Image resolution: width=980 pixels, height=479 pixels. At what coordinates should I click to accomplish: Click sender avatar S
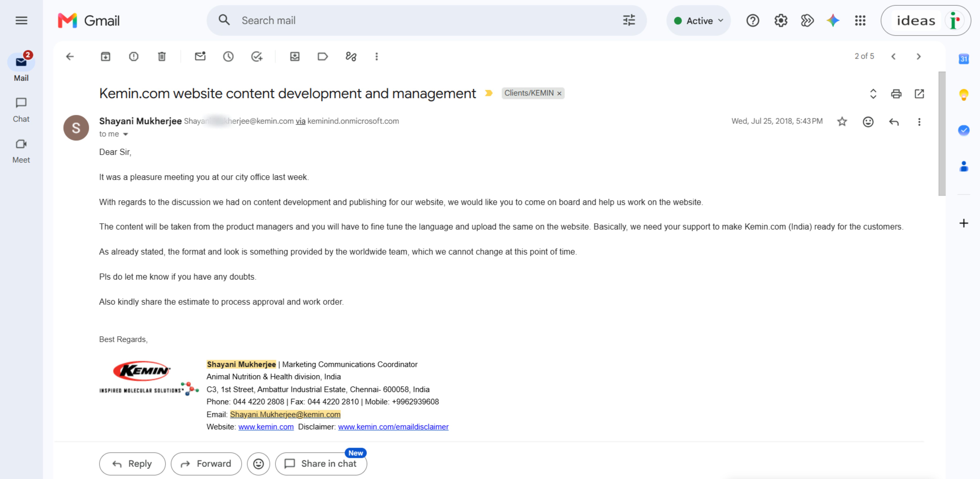click(x=76, y=128)
